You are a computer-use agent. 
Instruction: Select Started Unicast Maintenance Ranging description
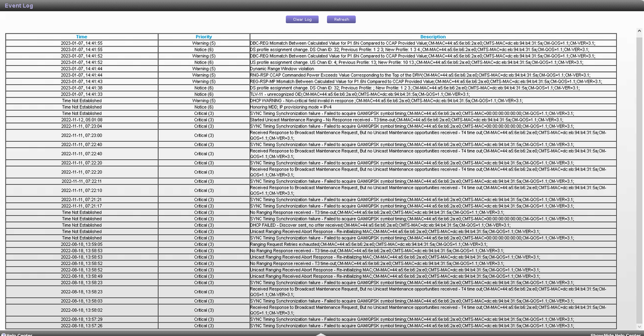(x=406, y=120)
